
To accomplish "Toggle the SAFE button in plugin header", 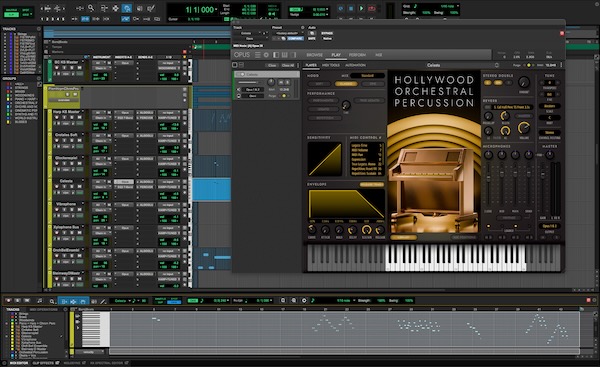I will point(312,39).
